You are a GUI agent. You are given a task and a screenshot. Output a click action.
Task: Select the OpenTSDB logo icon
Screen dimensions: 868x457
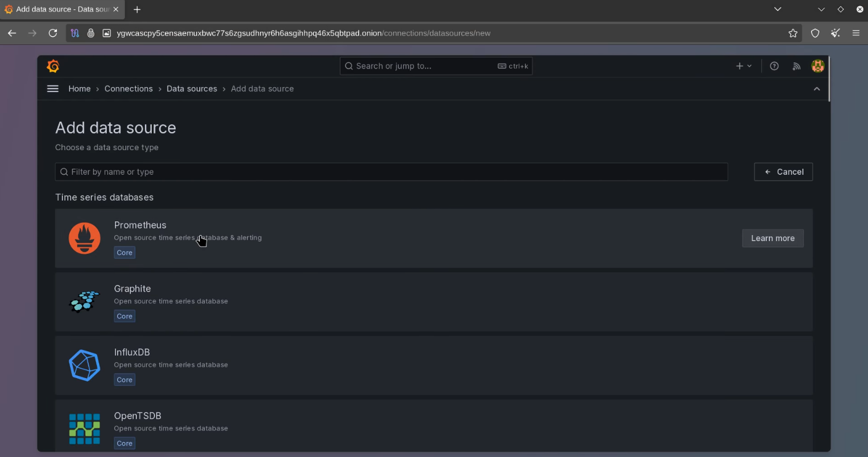84,429
